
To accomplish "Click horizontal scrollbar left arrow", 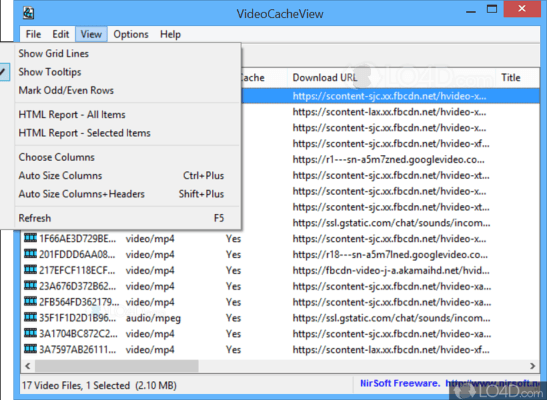I will click(28, 366).
